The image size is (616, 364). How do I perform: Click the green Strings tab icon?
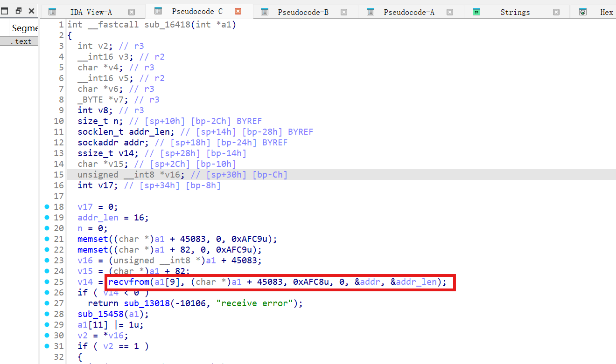pyautogui.click(x=476, y=12)
